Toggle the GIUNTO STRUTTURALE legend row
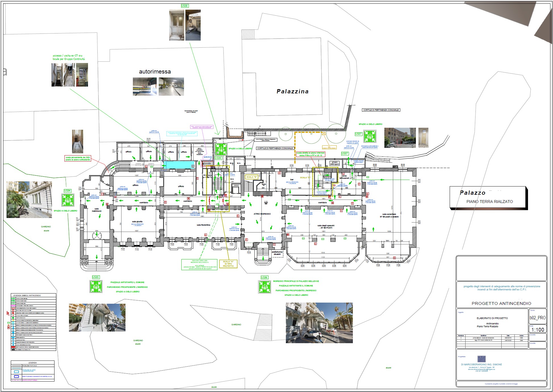This screenshot has width=553, height=392. click(x=30, y=380)
